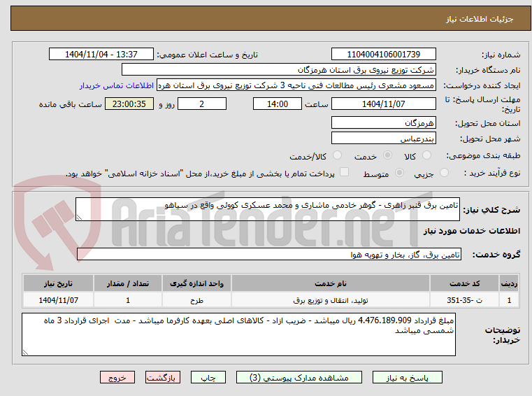Click the general need description text area
The height and width of the screenshot is (396, 532).
tap(267, 209)
